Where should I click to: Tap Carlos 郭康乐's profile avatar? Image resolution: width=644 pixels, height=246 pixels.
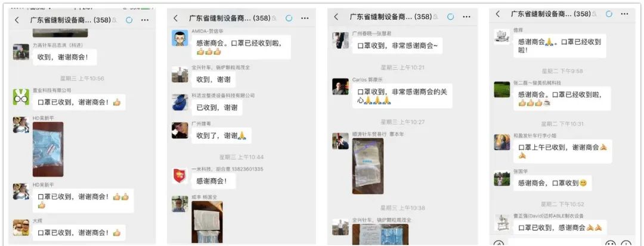point(340,86)
